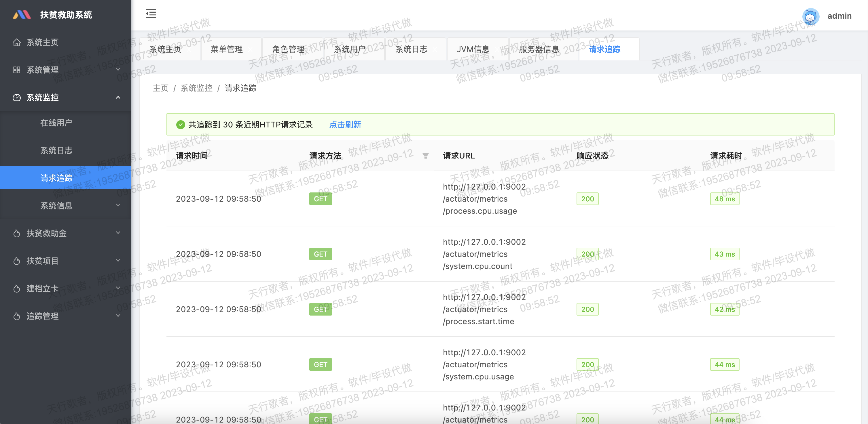Click the request time in the process.cpu.usage row
868x424 pixels.
(x=218, y=199)
